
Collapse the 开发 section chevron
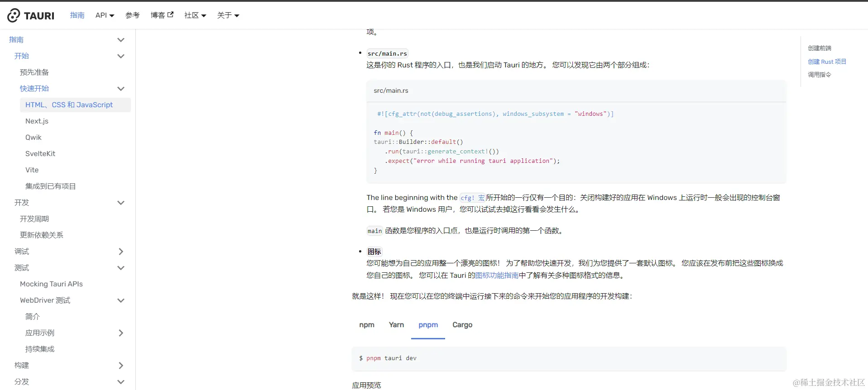[121, 203]
